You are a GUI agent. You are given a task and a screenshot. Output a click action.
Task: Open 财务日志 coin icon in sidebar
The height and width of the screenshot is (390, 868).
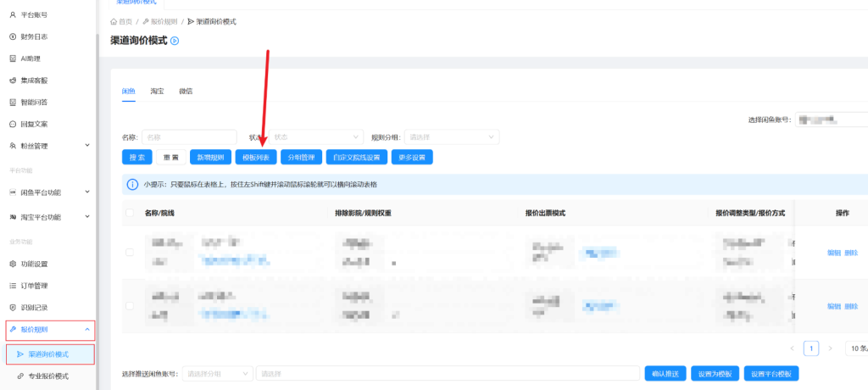13,36
